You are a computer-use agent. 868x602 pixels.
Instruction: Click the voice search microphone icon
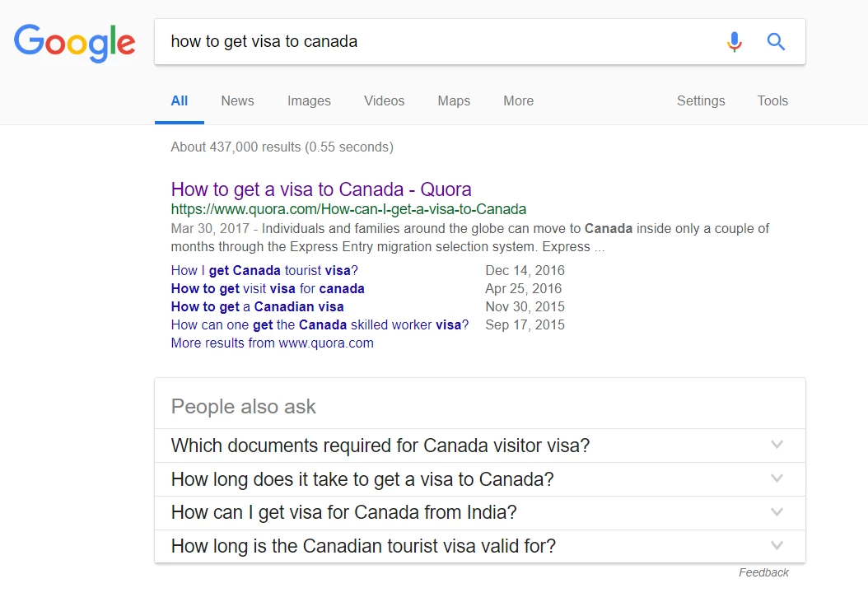[x=734, y=41]
